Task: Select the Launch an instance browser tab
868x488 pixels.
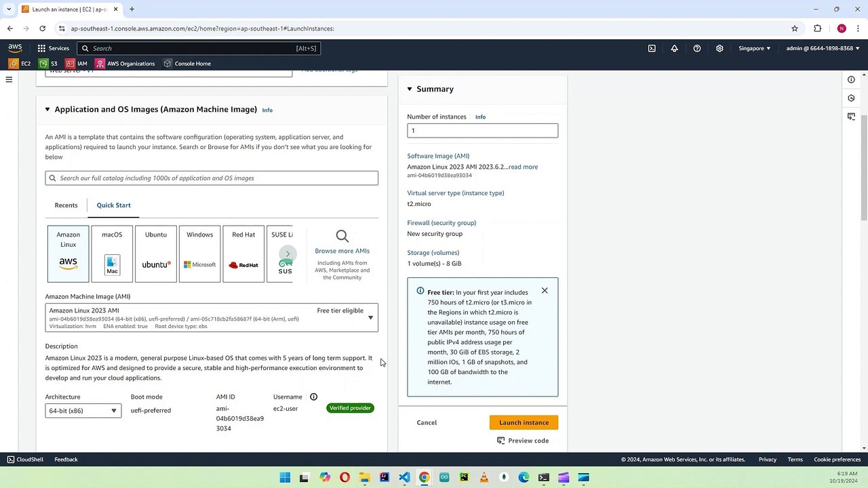Action: point(71,9)
